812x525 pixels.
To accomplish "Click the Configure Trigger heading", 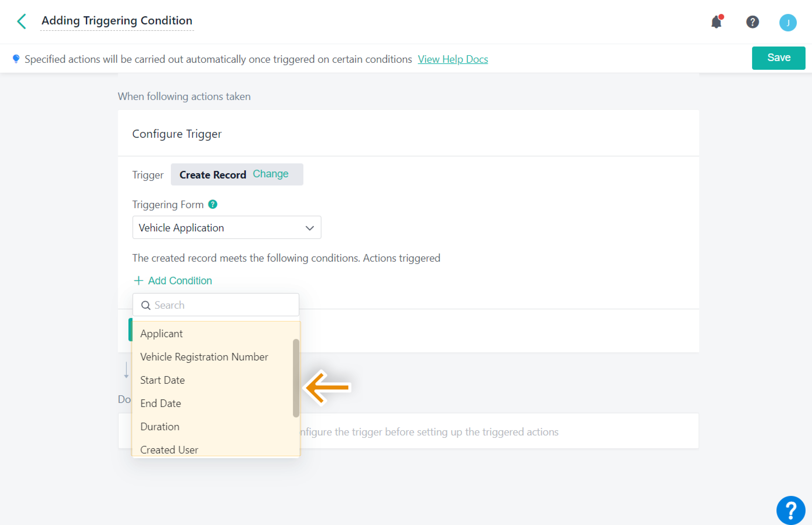I will click(x=177, y=134).
